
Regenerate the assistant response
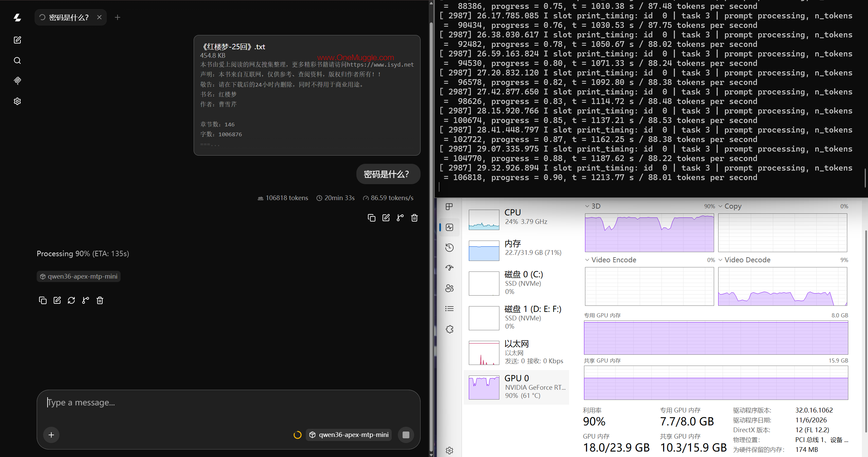coord(71,300)
